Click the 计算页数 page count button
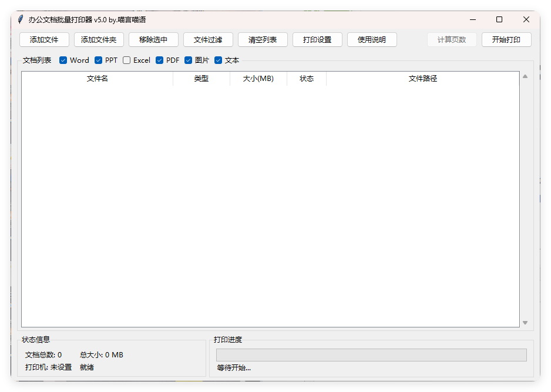Screen dimensions: 551x392 (x=452, y=40)
